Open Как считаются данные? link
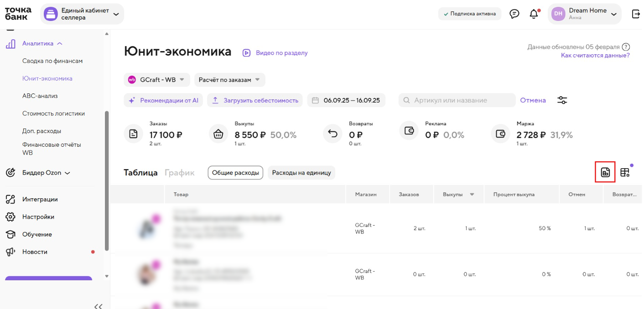Screen dimensions: 644x309 pyautogui.click(x=595, y=56)
